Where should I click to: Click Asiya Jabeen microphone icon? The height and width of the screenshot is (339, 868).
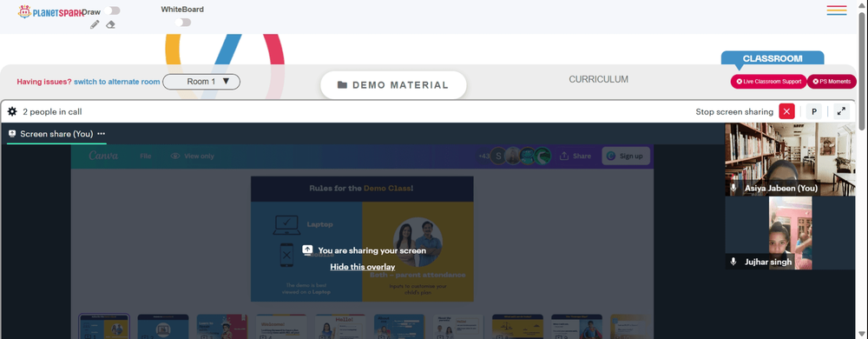coord(733,188)
